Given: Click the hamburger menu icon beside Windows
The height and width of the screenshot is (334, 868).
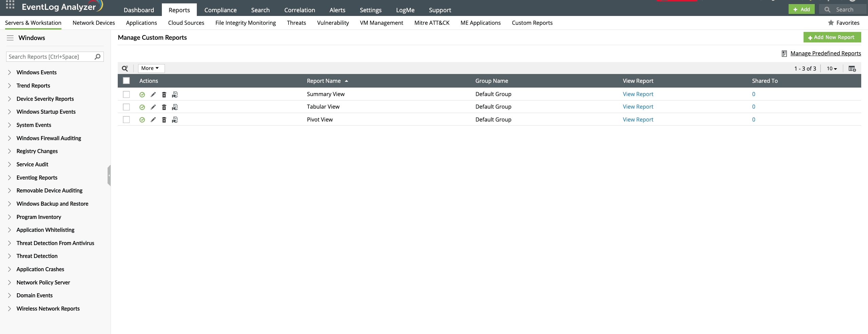Looking at the screenshot, I should 10,38.
